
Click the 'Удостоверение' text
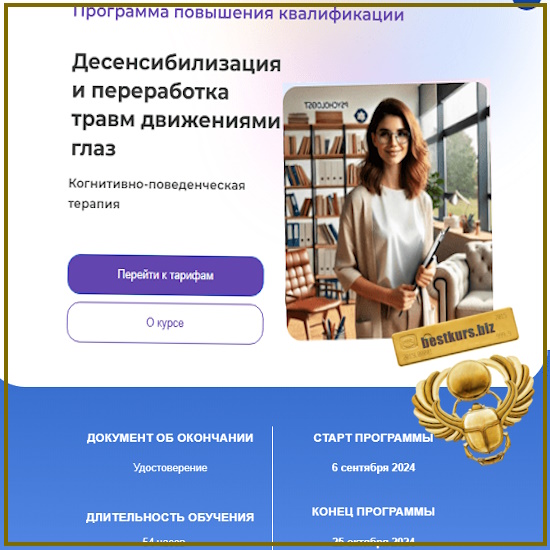(170, 468)
